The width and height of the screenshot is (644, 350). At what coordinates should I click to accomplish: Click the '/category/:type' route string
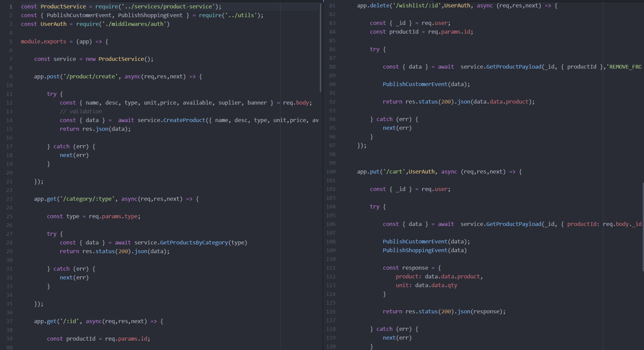(x=87, y=199)
